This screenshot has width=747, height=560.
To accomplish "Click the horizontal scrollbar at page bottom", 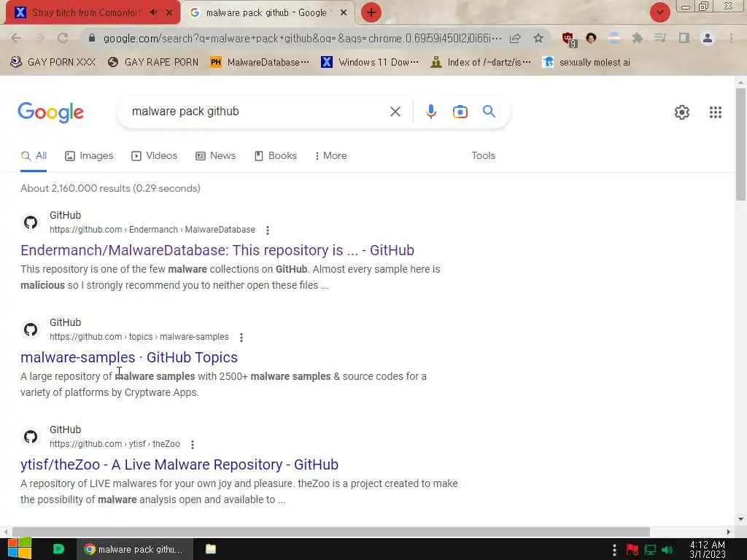I will coord(331,532).
